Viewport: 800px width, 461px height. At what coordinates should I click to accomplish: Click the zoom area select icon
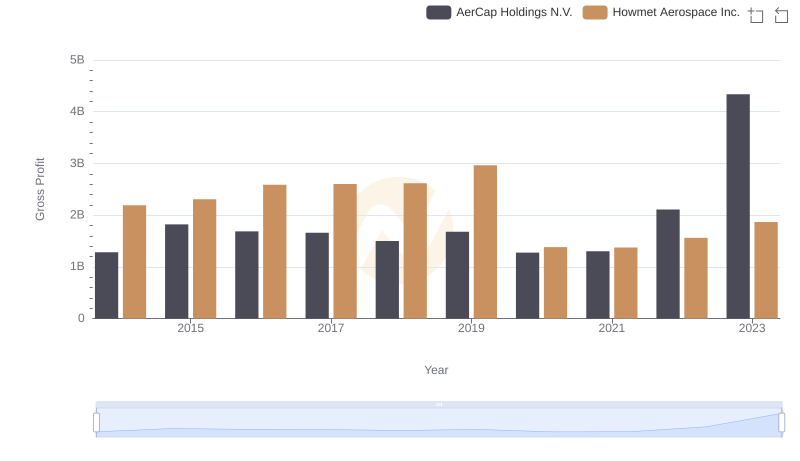[756, 15]
